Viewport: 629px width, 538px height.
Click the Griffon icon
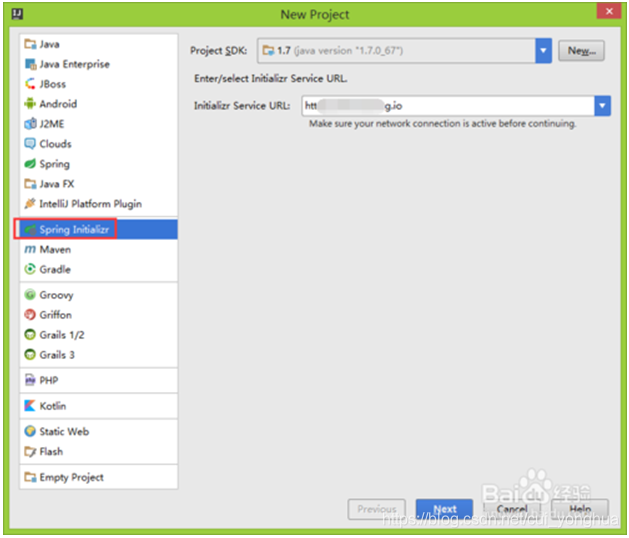click(x=30, y=315)
